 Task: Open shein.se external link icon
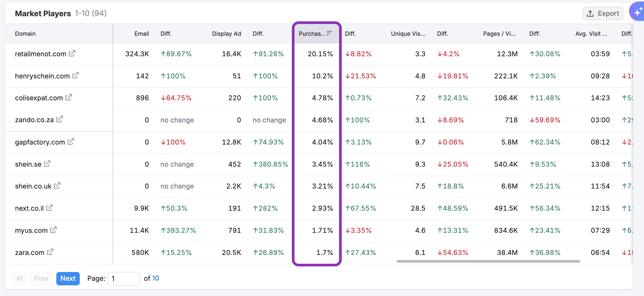pyautogui.click(x=47, y=164)
